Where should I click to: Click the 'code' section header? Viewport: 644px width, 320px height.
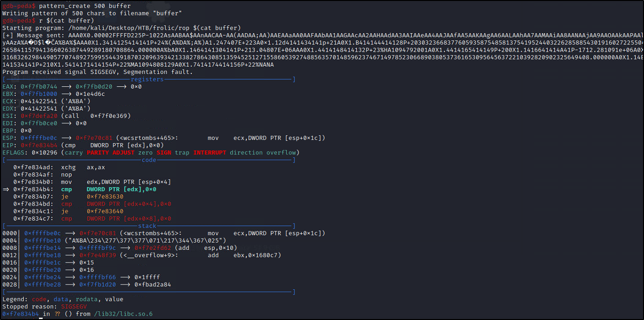point(148,159)
